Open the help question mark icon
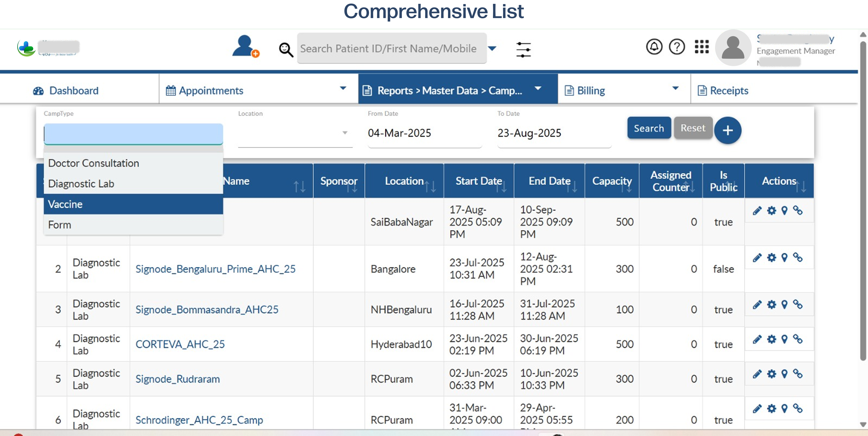The width and height of the screenshot is (868, 436). 677,47
